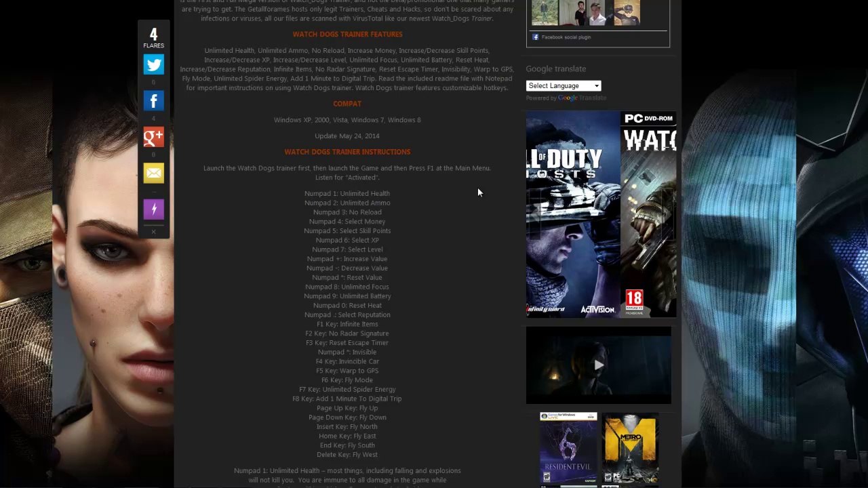Image resolution: width=868 pixels, height=488 pixels.
Task: Click the Insert Key: Fly North line
Action: click(x=347, y=427)
